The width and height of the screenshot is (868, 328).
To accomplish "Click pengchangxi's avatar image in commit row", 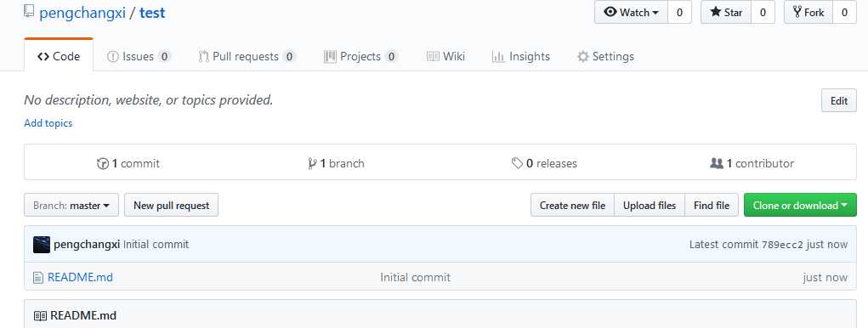I will [x=42, y=245].
